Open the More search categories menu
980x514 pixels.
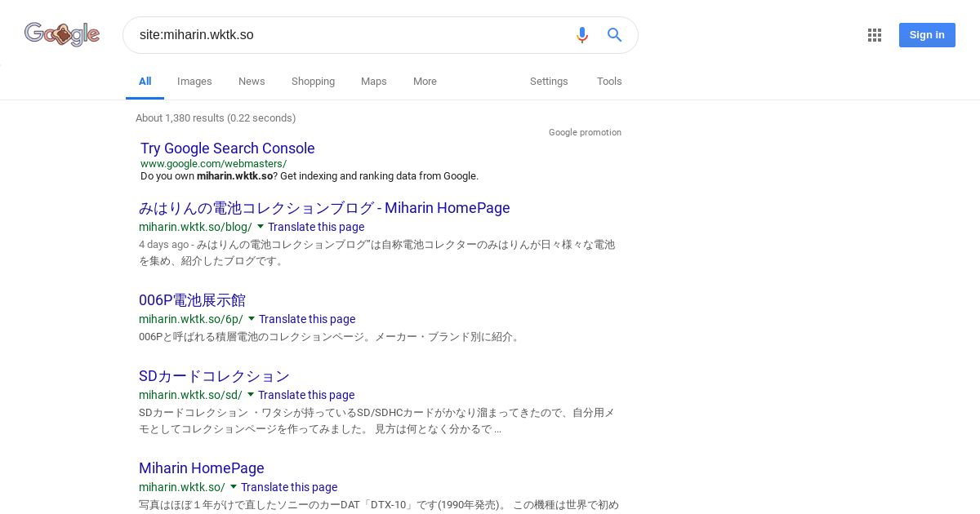425,82
